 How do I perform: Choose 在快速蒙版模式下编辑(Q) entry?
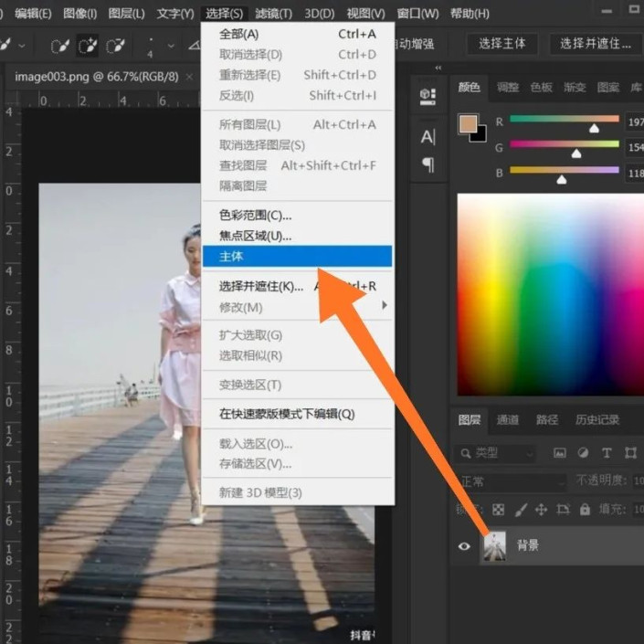point(298,414)
